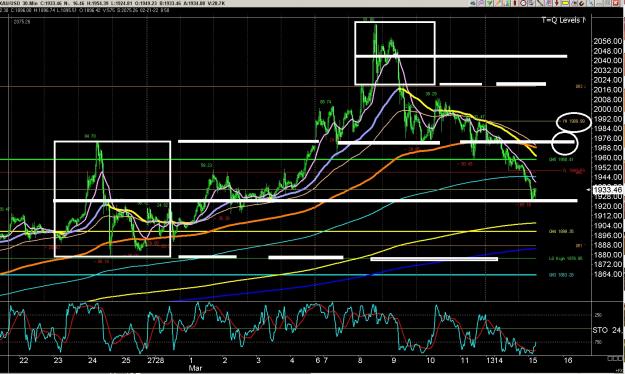Click the 1984.00 price axis label
This screenshot has width=625, height=374.
(607, 128)
